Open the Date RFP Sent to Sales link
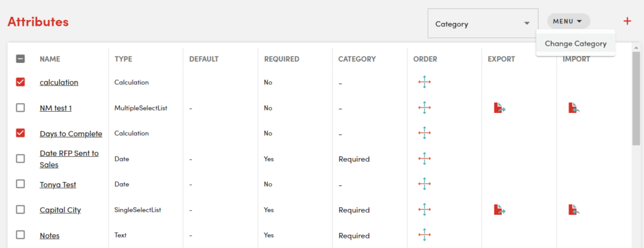The height and width of the screenshot is (248, 644). (69, 159)
